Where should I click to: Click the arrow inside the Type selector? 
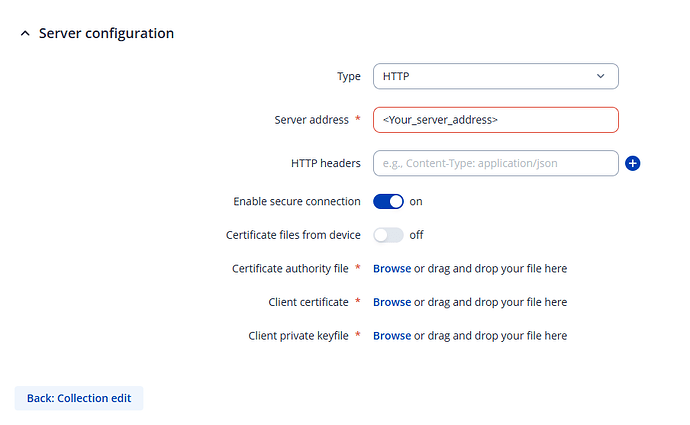click(x=601, y=76)
